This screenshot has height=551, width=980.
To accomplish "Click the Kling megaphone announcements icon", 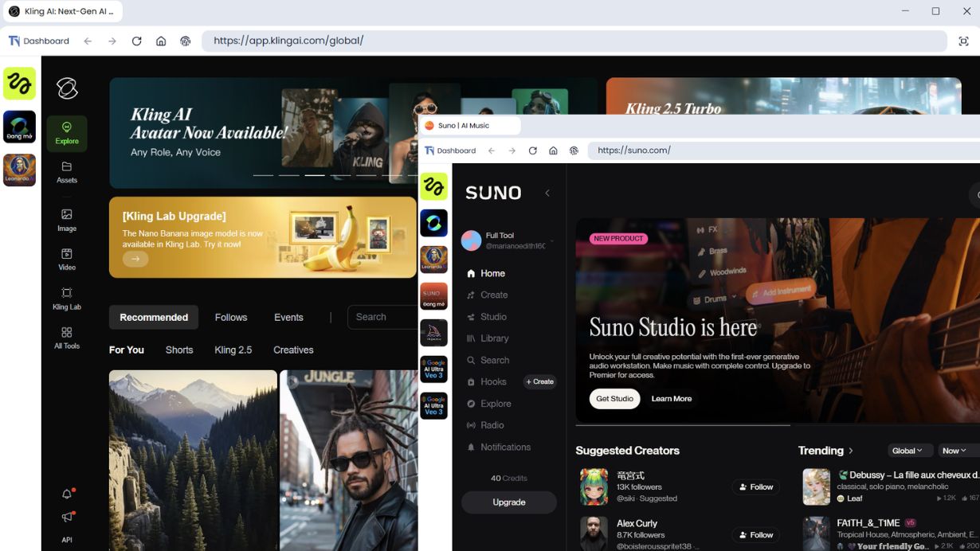I will tap(67, 518).
